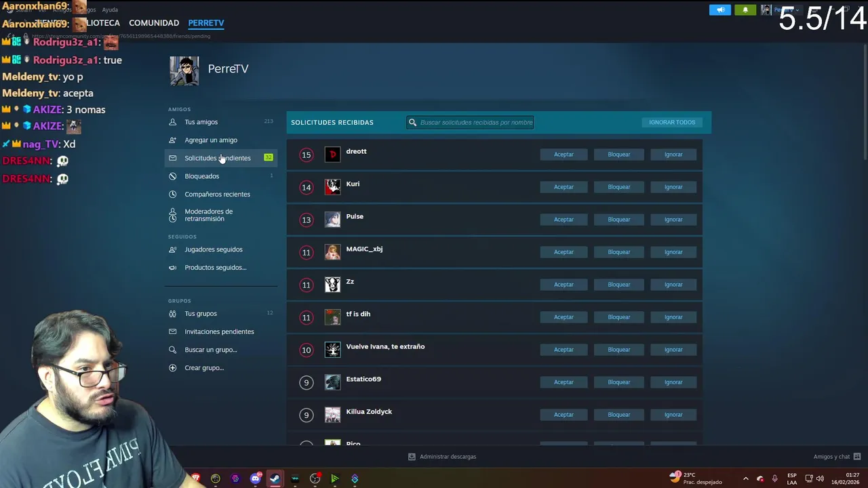Open the COMUNIDAD menu
Image resolution: width=868 pixels, height=488 pixels.
[154, 23]
